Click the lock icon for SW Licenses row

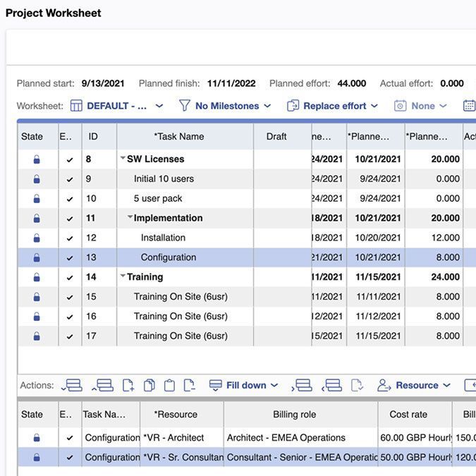[37, 159]
